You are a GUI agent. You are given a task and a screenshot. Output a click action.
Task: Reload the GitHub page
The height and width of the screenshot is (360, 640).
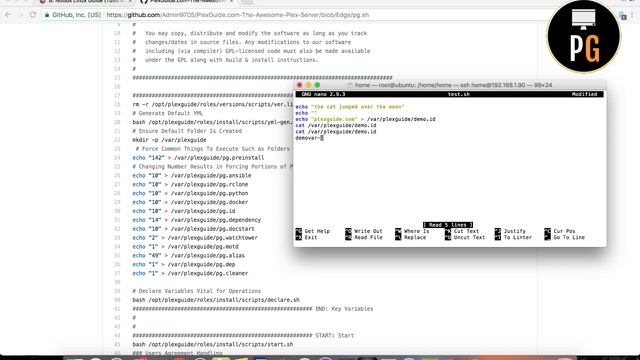click(33, 15)
